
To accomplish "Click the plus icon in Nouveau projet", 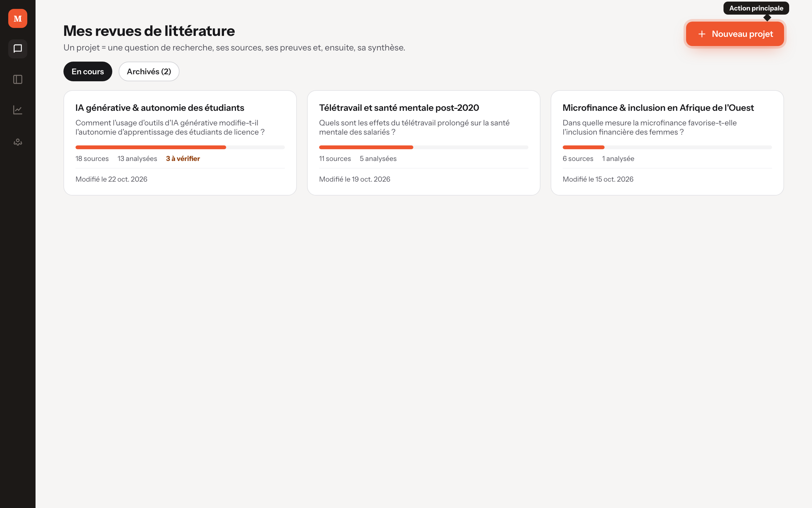I will point(702,34).
